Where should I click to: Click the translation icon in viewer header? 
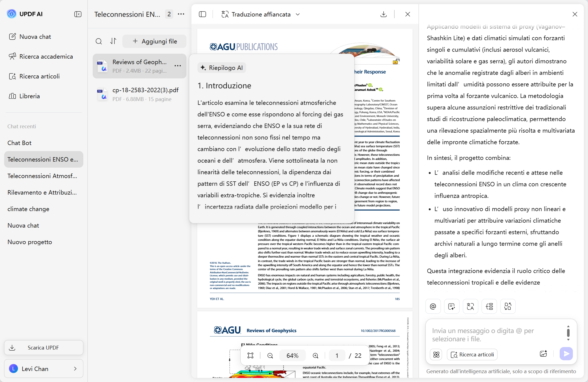coord(225,14)
